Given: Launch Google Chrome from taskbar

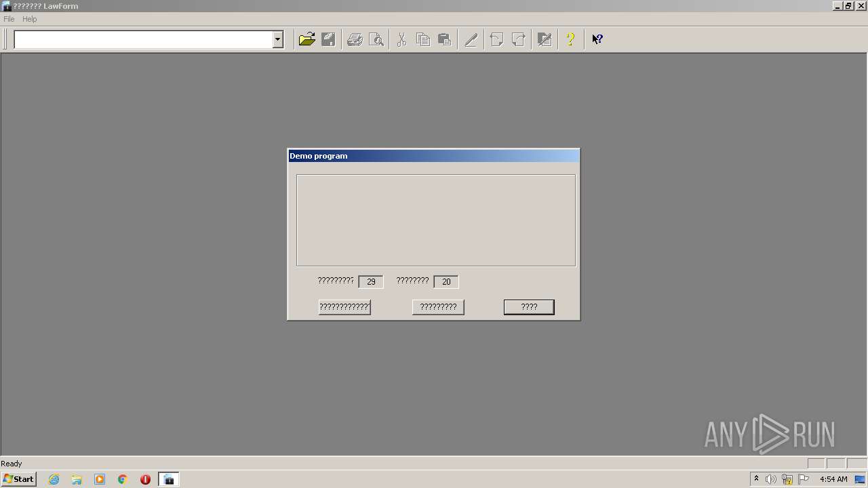Looking at the screenshot, I should (x=123, y=479).
